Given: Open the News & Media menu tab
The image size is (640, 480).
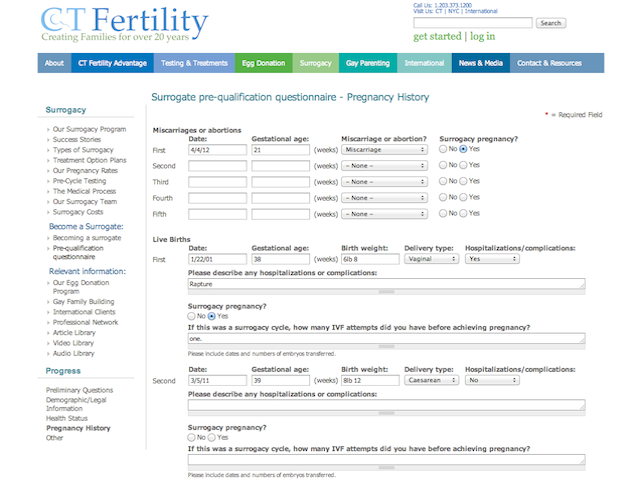Looking at the screenshot, I should [x=480, y=63].
